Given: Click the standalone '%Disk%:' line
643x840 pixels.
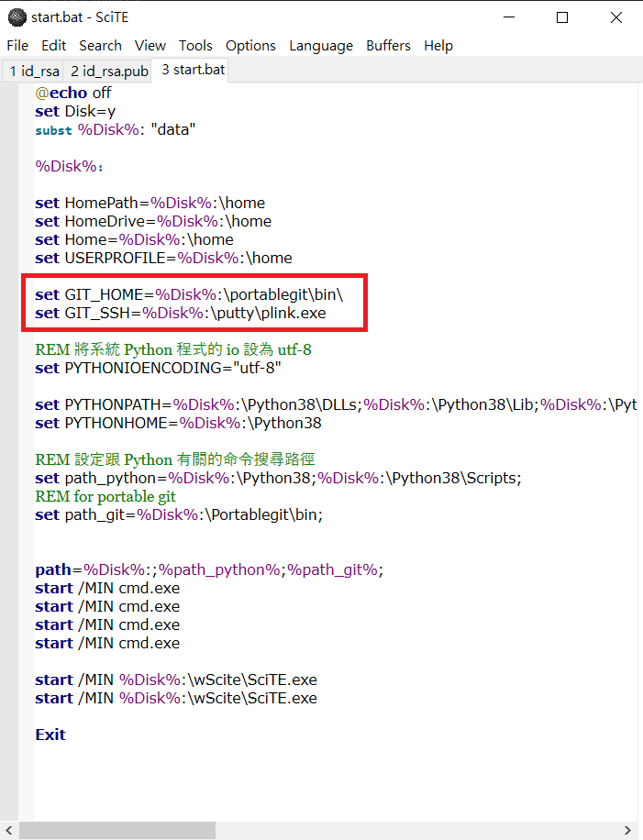Looking at the screenshot, I should 69,166.
